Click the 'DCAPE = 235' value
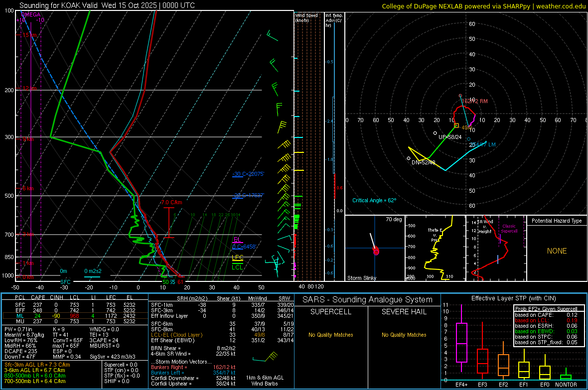The height and width of the screenshot is (390, 588). click(x=20, y=351)
